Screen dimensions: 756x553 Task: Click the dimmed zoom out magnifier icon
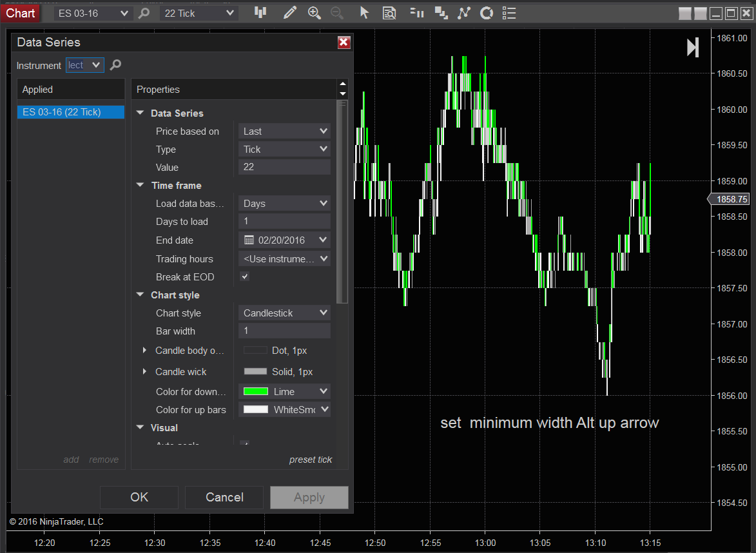pyautogui.click(x=337, y=13)
